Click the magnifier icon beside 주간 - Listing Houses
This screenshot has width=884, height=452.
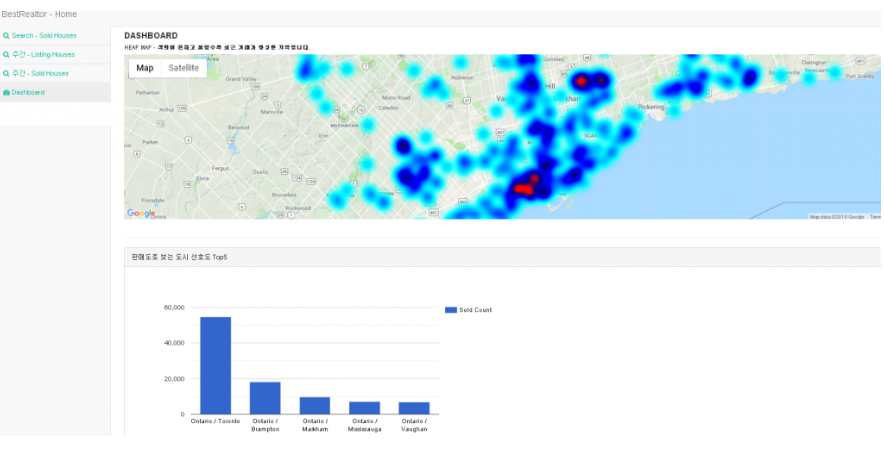[x=7, y=55]
